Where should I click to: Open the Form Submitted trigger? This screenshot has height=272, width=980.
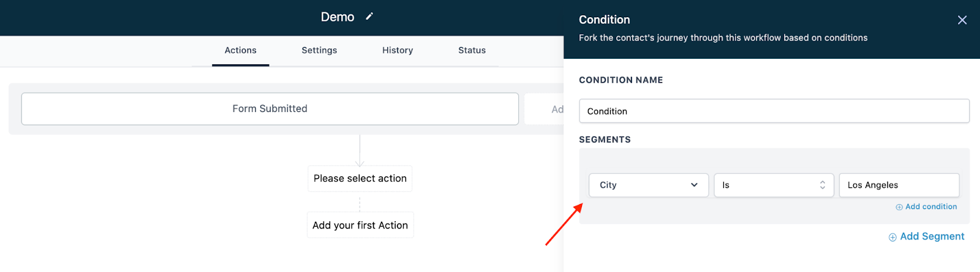coord(269,108)
